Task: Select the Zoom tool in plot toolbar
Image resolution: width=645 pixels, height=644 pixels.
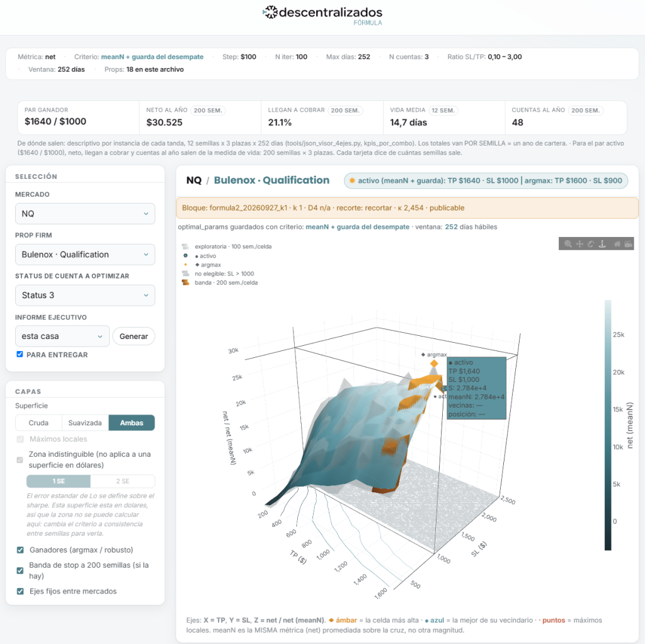Action: tap(568, 244)
